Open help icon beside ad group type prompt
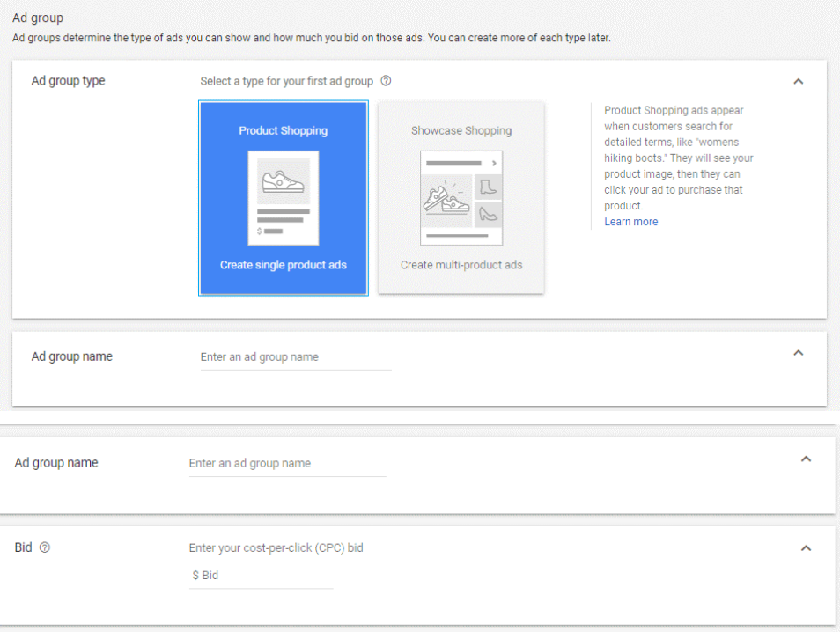This screenshot has height=632, width=840. pos(386,81)
